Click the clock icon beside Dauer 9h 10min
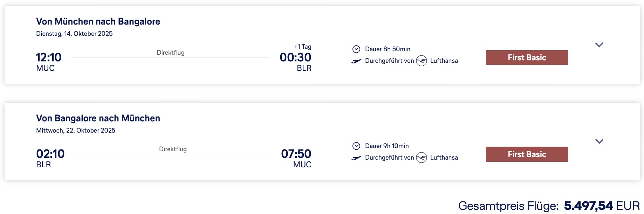The width and height of the screenshot is (644, 214). [356, 146]
